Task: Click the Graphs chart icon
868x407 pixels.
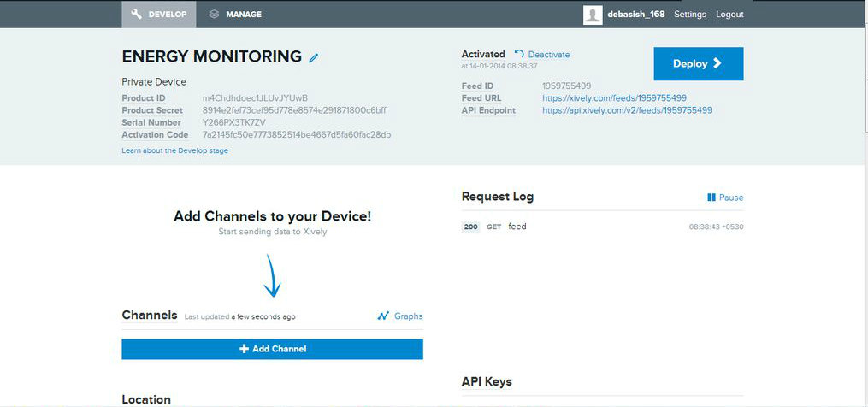Action: (x=383, y=316)
